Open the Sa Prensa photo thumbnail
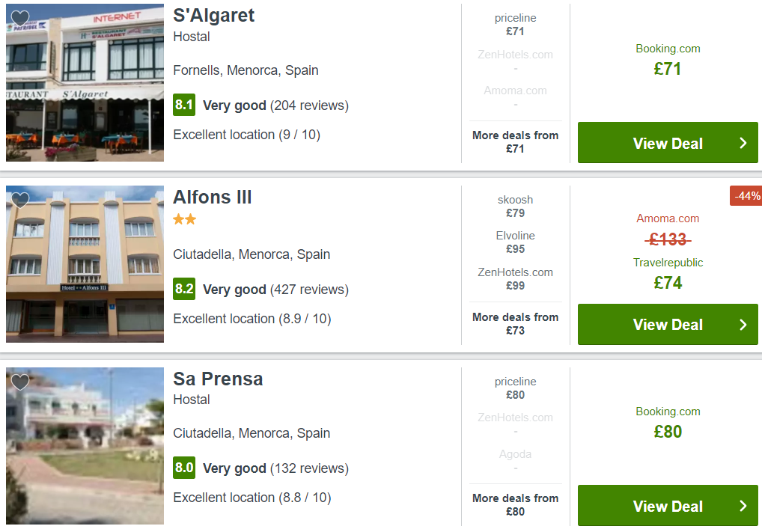This screenshot has width=762, height=532. tap(85, 445)
